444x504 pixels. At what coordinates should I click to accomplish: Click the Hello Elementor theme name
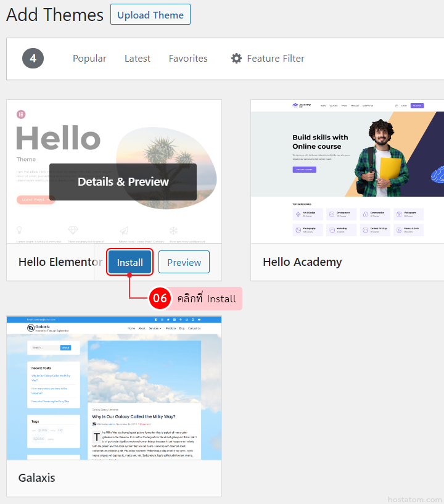pos(60,262)
